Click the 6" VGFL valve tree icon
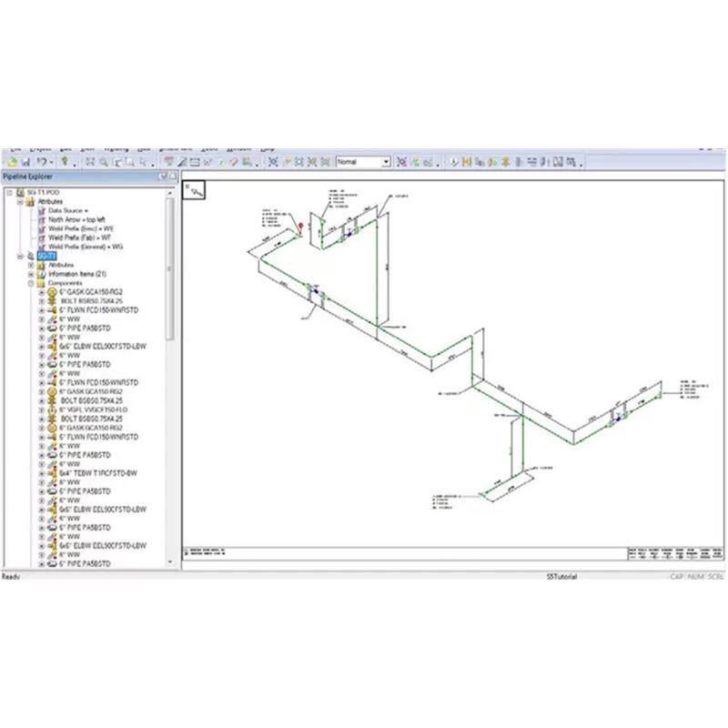 click(x=53, y=410)
